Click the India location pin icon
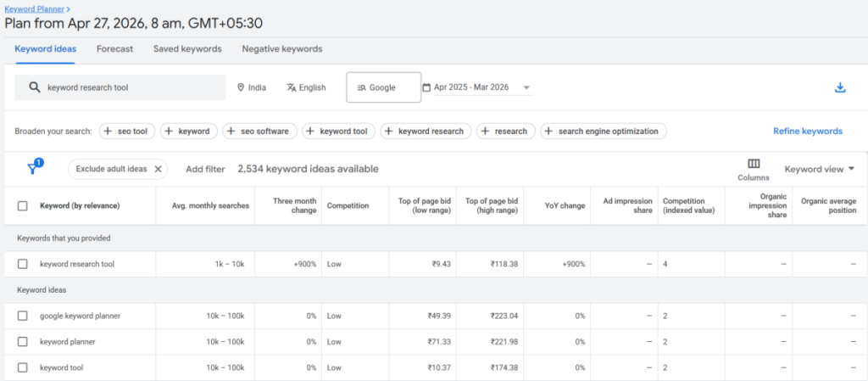 241,87
